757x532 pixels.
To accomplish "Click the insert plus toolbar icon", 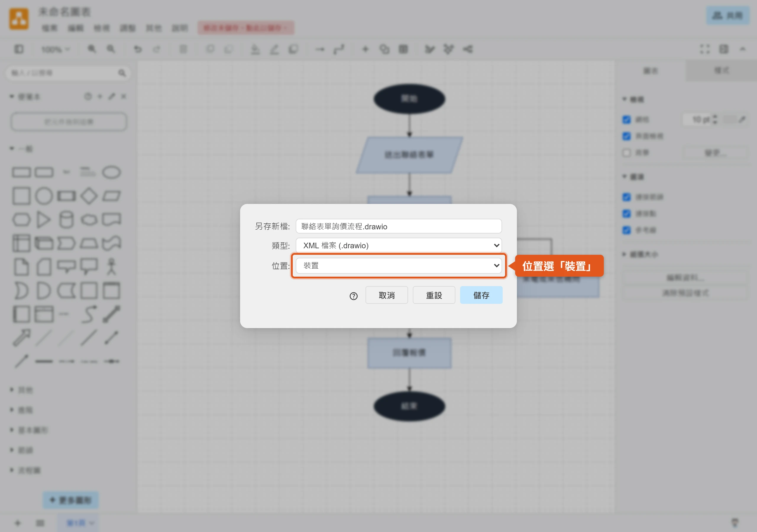I will 365,49.
